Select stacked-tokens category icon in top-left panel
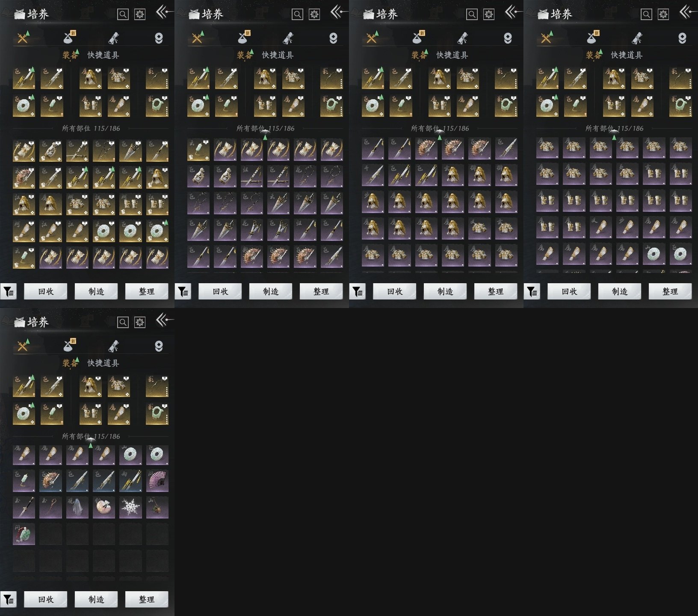 159,38
